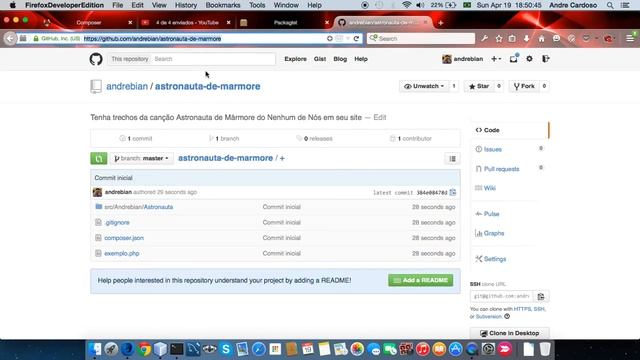
Task: Open the Bookmarks menu
Action: click(x=223, y=5)
